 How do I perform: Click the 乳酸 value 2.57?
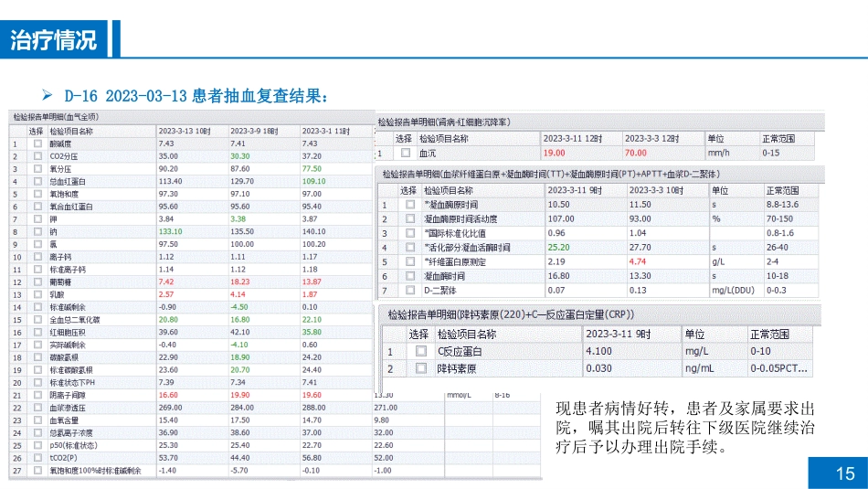click(x=166, y=294)
